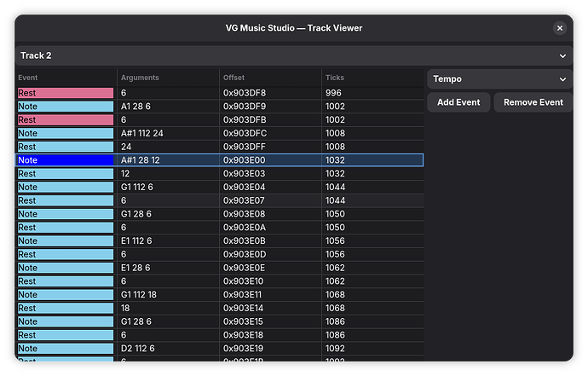The image size is (588, 376).
Task: Click the Remove Event button
Action: click(533, 102)
